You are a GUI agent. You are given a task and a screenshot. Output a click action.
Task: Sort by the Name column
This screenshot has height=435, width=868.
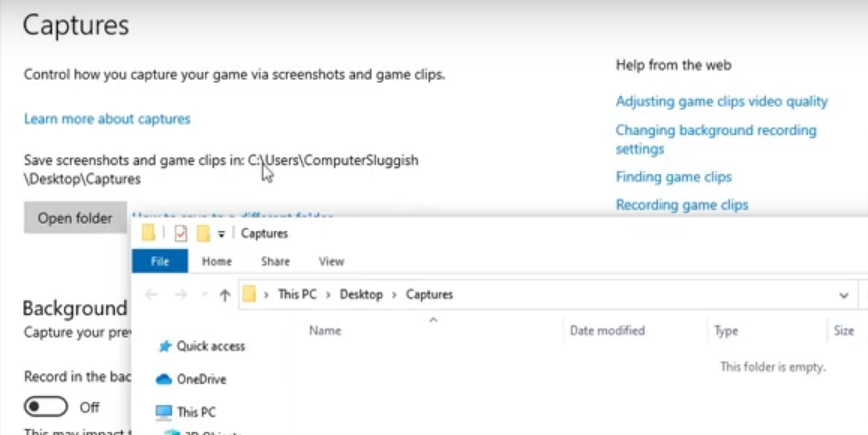coord(325,330)
